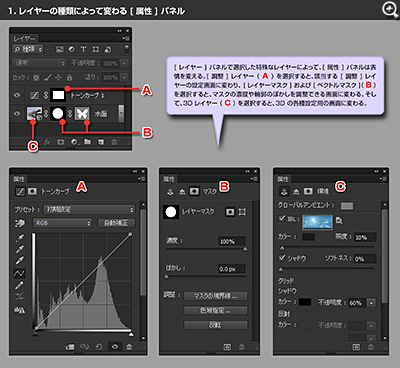The height and width of the screenshot is (368, 400).
Task: Click the magnifier zoom icon in header
Action: (389, 10)
